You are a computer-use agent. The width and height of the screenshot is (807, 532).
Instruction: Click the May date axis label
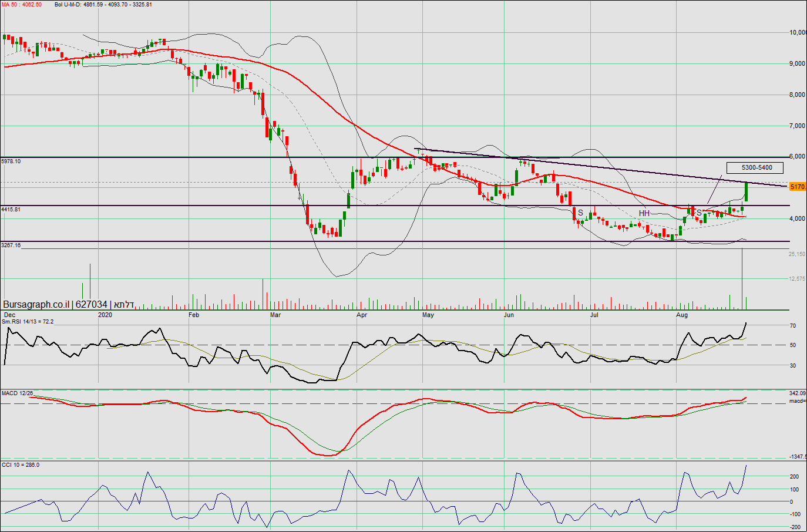coord(428,315)
